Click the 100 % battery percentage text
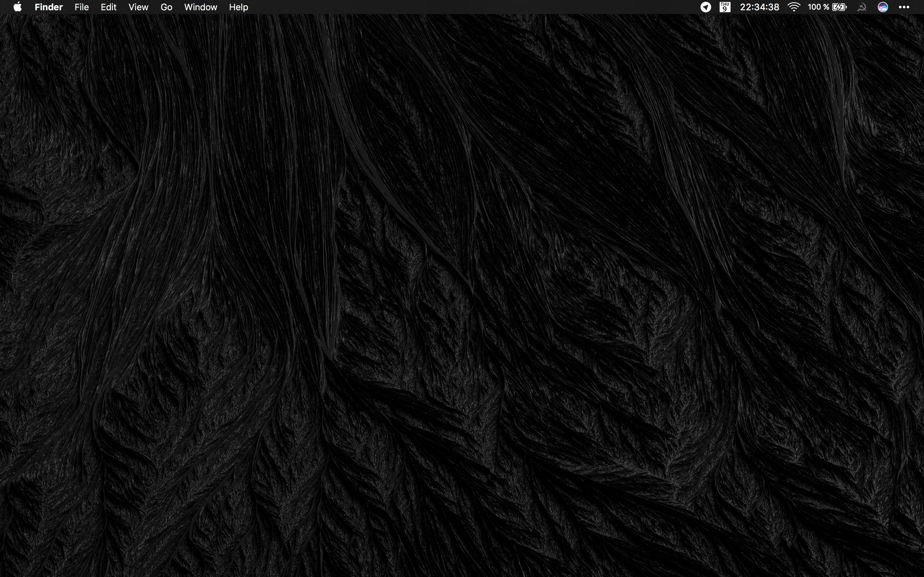Image resolution: width=924 pixels, height=577 pixels. pyautogui.click(x=818, y=7)
